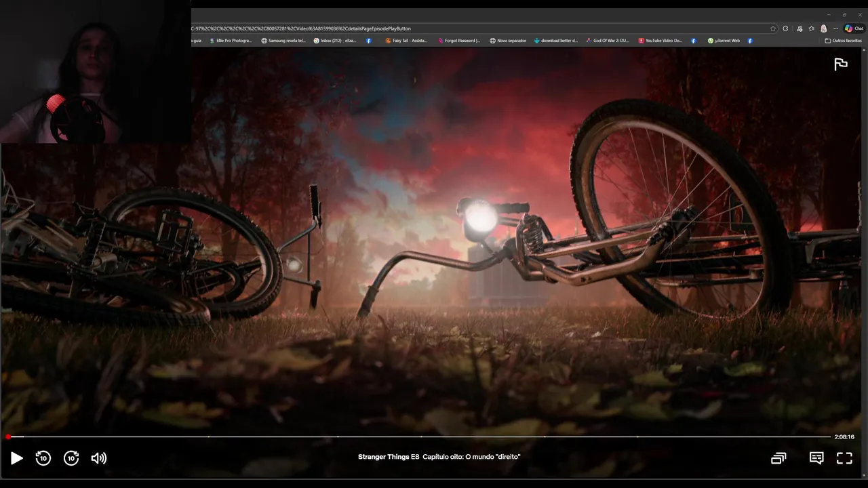
Task: Open the 'µTorrent Web' bookmark
Action: click(x=724, y=41)
